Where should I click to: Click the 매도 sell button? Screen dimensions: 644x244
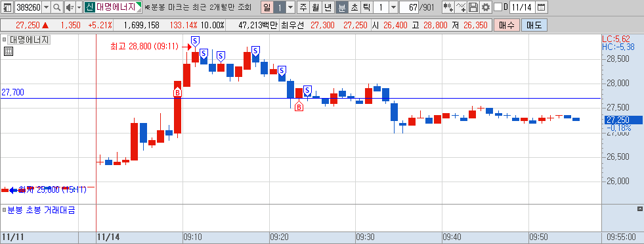point(534,25)
